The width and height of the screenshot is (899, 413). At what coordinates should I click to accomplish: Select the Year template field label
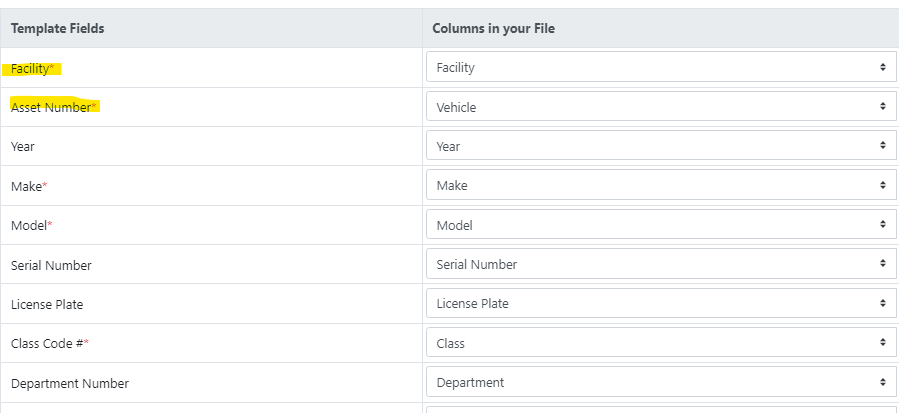[x=23, y=146]
